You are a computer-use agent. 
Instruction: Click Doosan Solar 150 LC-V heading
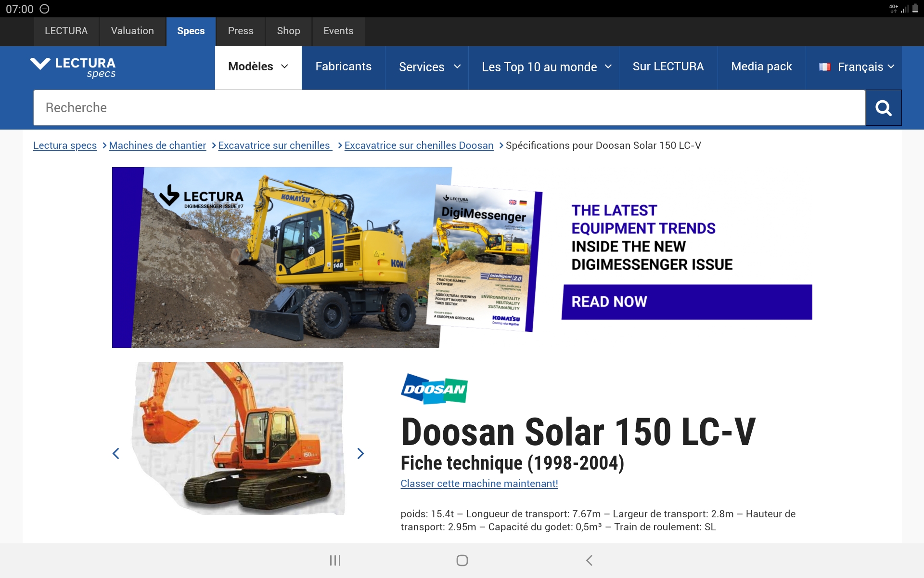[x=578, y=432]
